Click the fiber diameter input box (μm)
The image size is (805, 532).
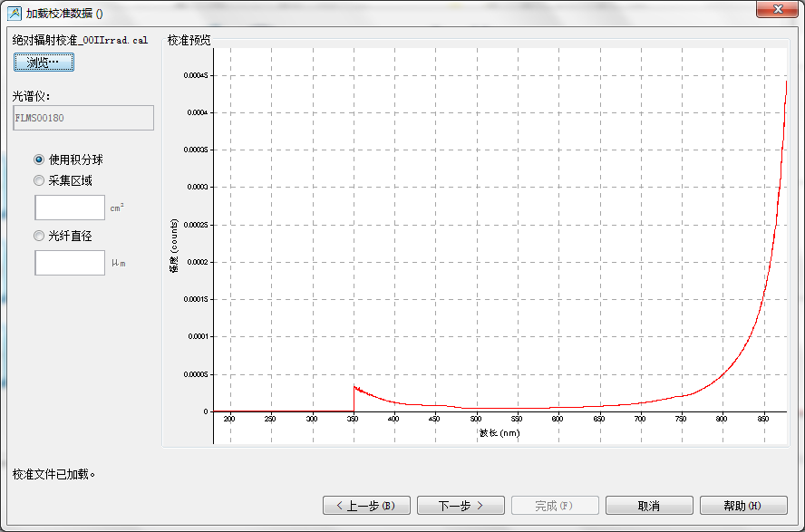70,263
